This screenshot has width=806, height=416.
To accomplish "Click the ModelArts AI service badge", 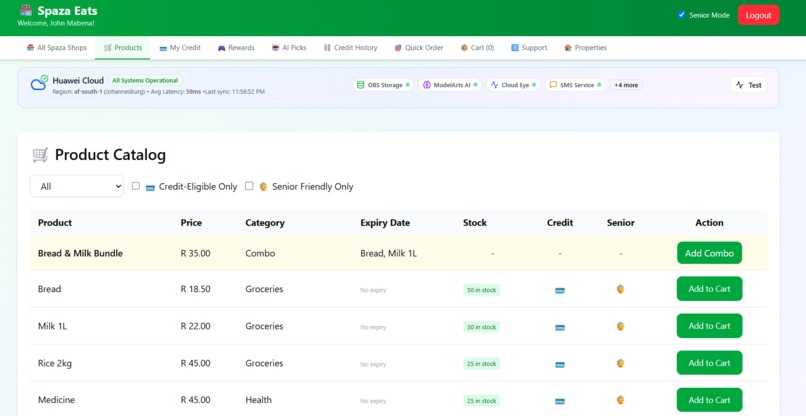I will click(450, 85).
